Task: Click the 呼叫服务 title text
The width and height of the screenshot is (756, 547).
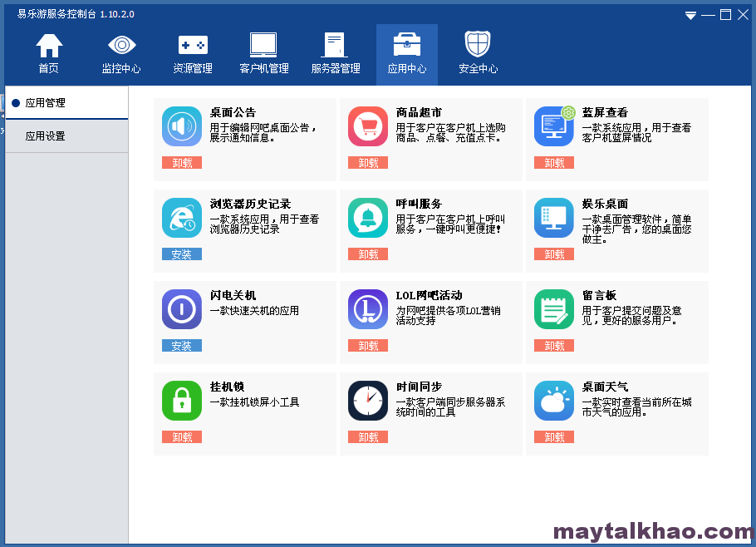Action: coord(419,204)
